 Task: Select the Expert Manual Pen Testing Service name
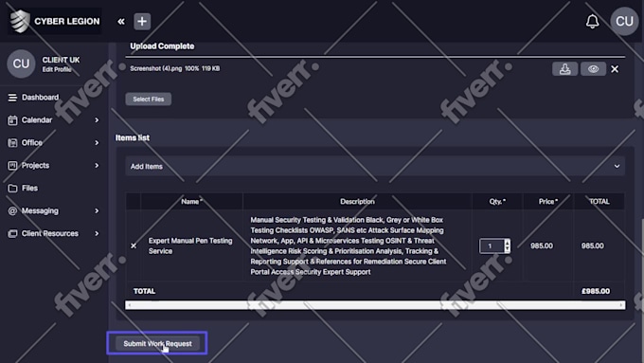coord(190,245)
